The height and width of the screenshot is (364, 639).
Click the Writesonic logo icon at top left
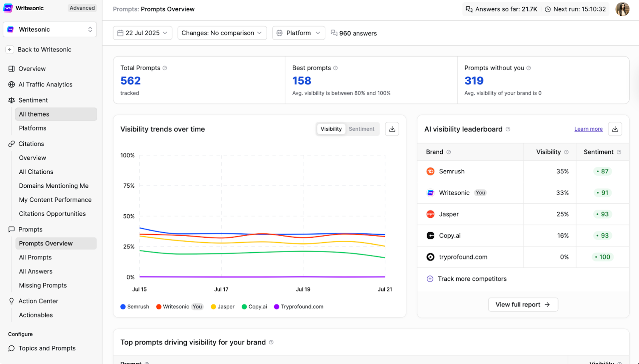[8, 8]
